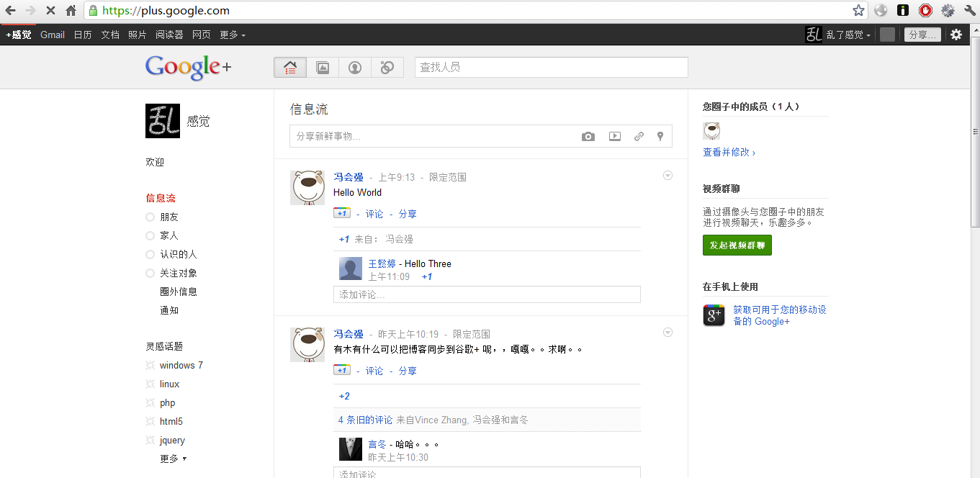The width and height of the screenshot is (980, 478).
Task: Select the 朋友 circle
Action: 169,217
